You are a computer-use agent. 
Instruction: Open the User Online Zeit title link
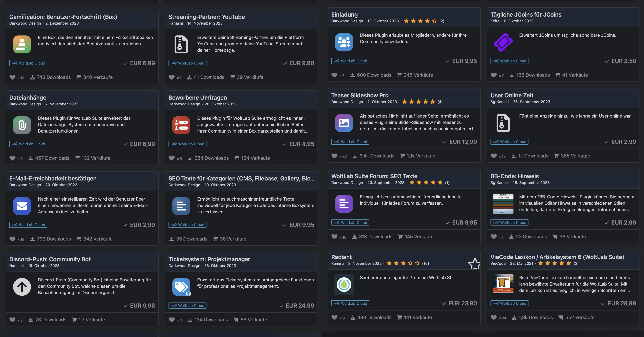pyautogui.click(x=512, y=95)
